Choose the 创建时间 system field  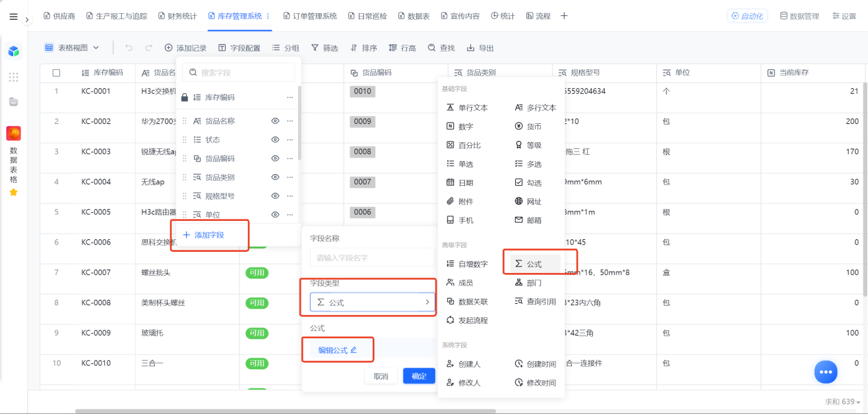(535, 364)
